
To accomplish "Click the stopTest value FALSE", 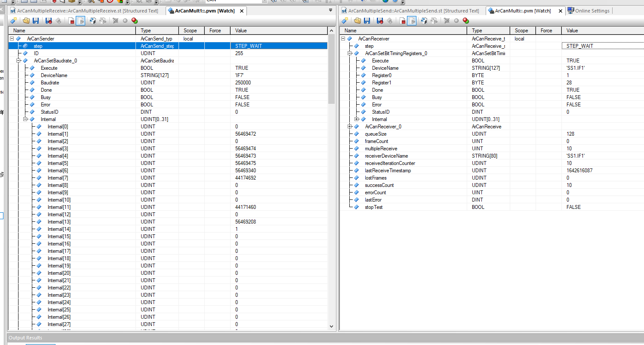I will tap(573, 207).
